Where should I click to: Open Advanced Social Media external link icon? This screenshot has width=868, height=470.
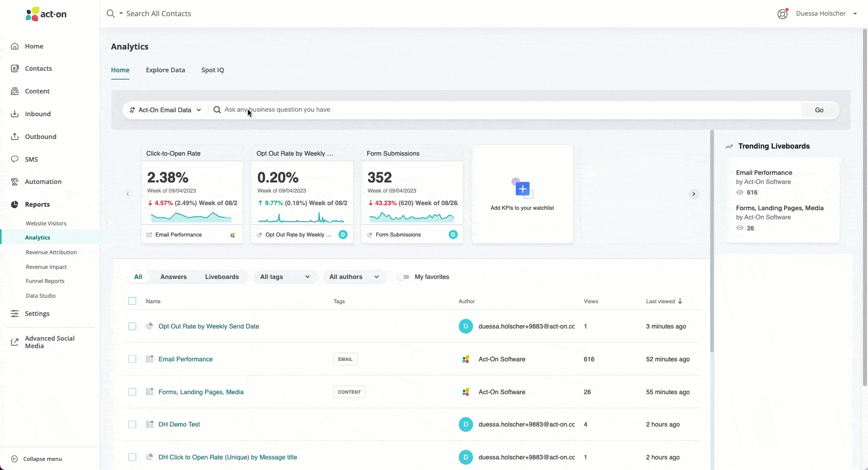15,342
